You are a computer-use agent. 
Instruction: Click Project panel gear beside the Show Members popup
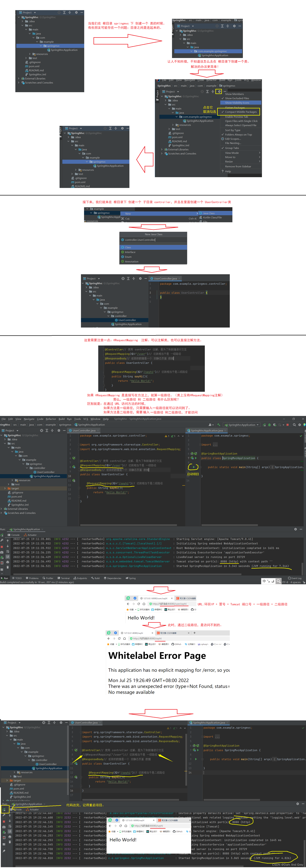pyautogui.click(x=219, y=91)
